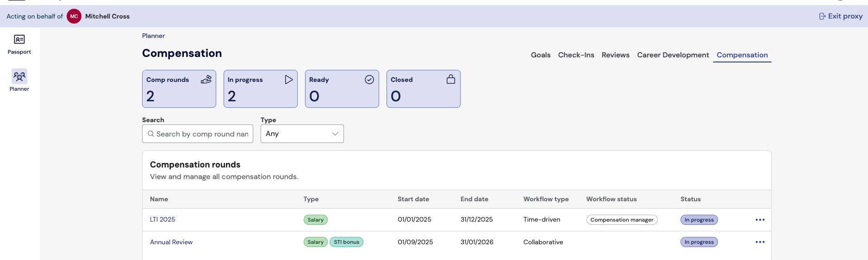The width and height of the screenshot is (868, 260).
Task: Open the Annual Review compensation round link
Action: coord(171,242)
